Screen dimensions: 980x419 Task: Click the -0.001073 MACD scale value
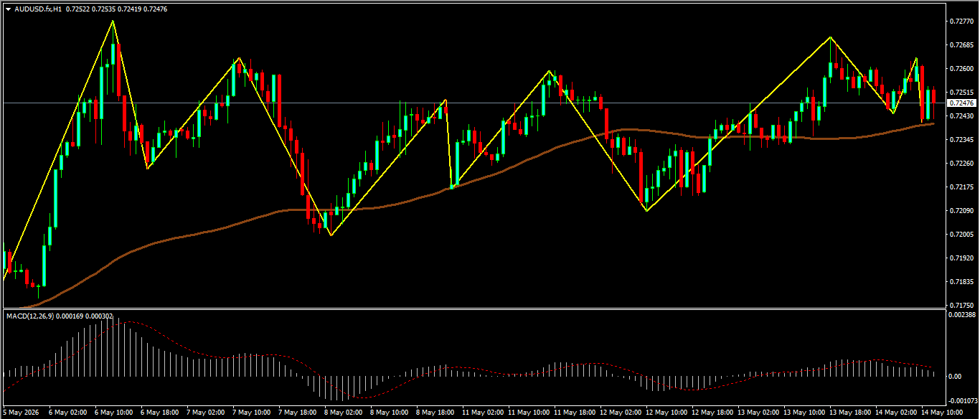pos(961,401)
